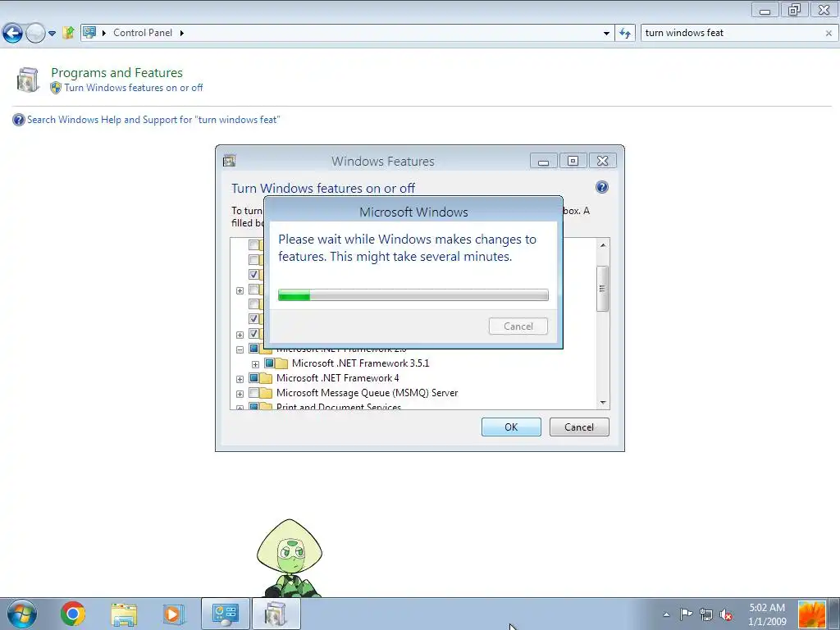Image resolution: width=840 pixels, height=630 pixels.
Task: Click OK in the Windows Features dialog
Action: pos(511,427)
